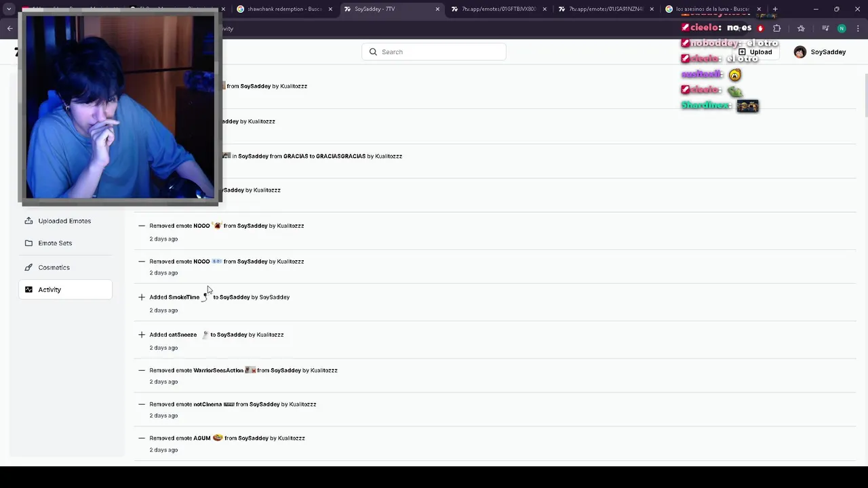Click the AGUM burger emote image
This screenshot has width=868, height=488.
[218, 438]
